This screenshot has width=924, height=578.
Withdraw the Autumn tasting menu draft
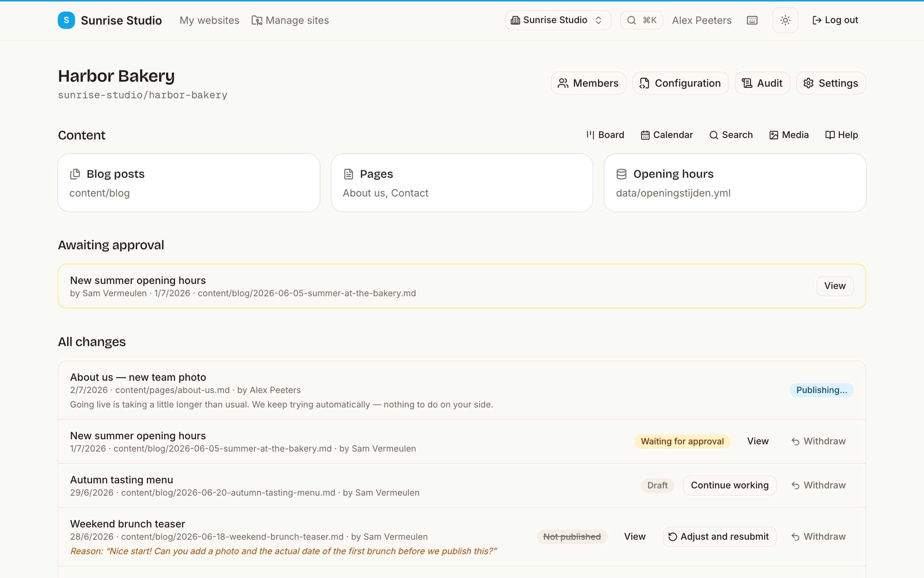click(x=818, y=486)
